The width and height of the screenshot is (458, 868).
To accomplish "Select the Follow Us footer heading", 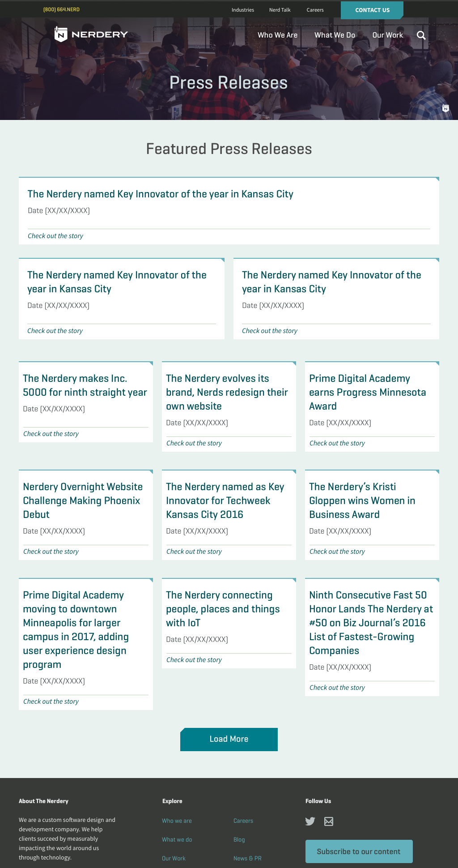I will pyautogui.click(x=318, y=801).
